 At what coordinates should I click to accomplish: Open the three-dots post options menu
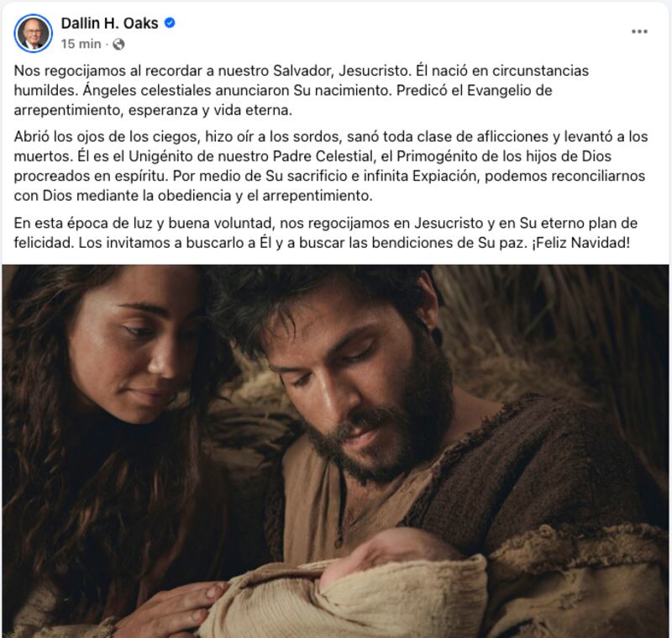pyautogui.click(x=639, y=31)
